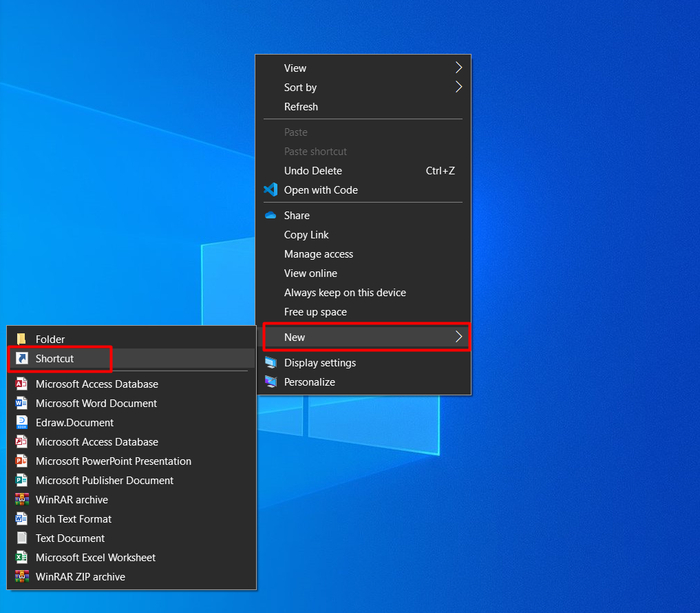The height and width of the screenshot is (613, 700).
Task: Click the Publisher Document icon
Action: [21, 480]
